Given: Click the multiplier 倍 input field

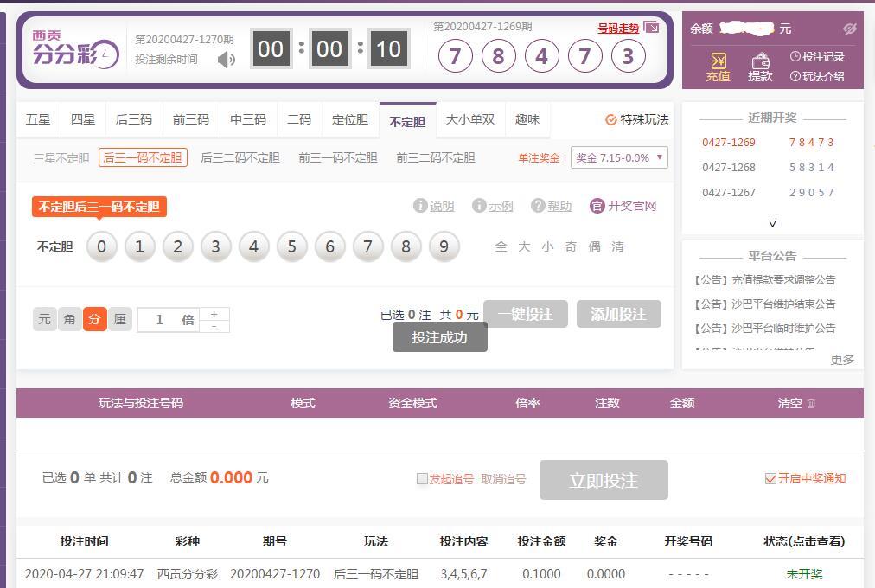Looking at the screenshot, I should pos(168,320).
